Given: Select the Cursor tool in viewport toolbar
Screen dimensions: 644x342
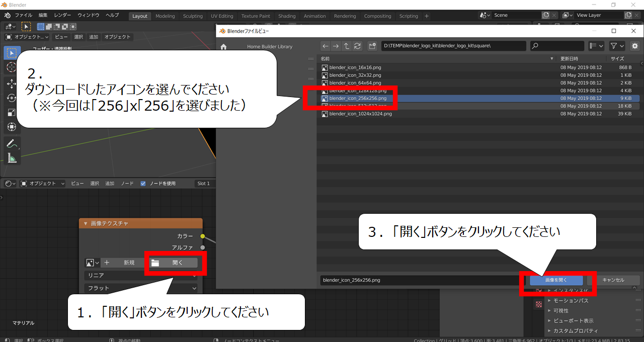Looking at the screenshot, I should click(x=12, y=68).
